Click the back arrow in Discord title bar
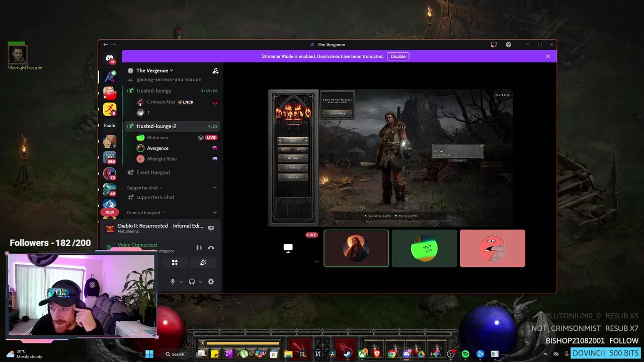 pyautogui.click(x=106, y=45)
